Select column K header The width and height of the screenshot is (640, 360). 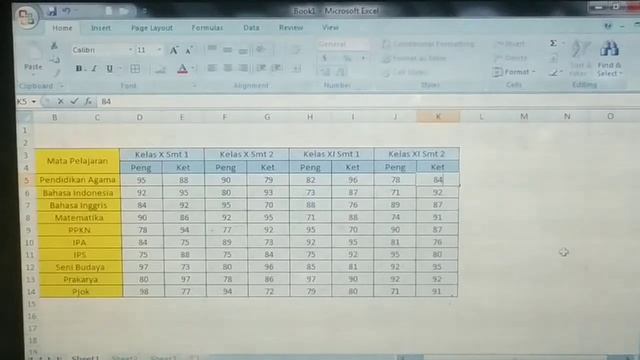438,117
